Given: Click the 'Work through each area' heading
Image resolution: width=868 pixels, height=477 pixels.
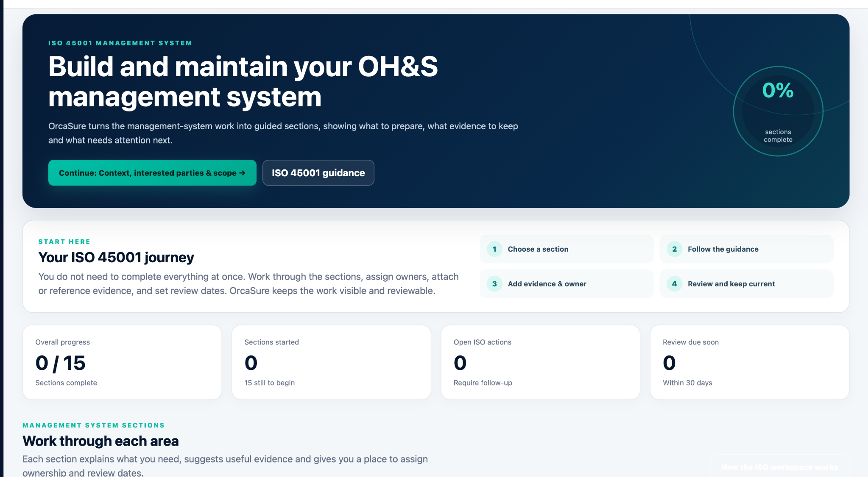Looking at the screenshot, I should (100, 441).
